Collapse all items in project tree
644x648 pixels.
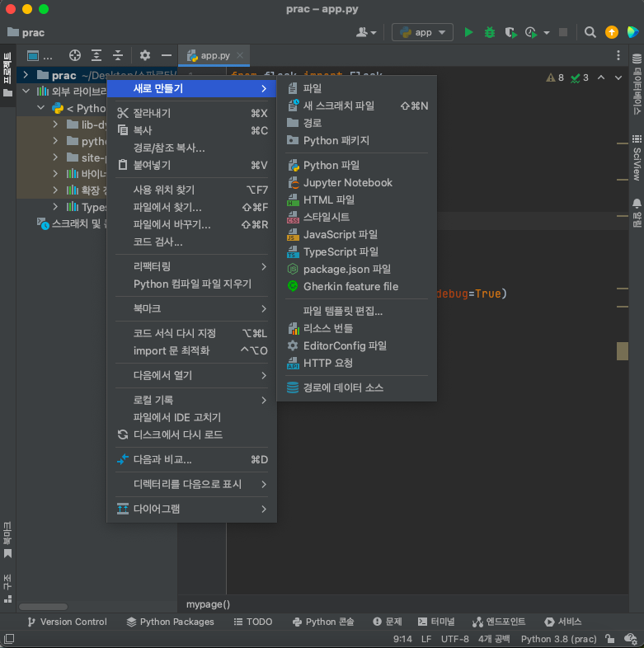pos(118,55)
